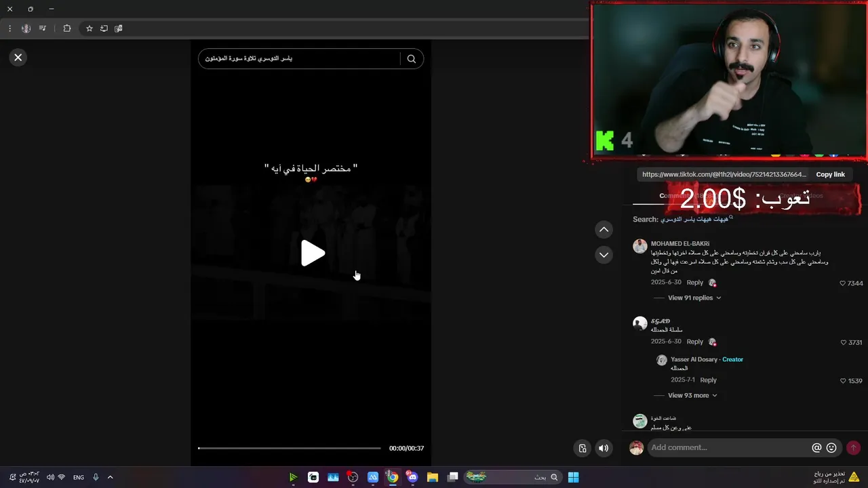Seek on the video progress bar
The height and width of the screenshot is (488, 868).
(x=290, y=448)
